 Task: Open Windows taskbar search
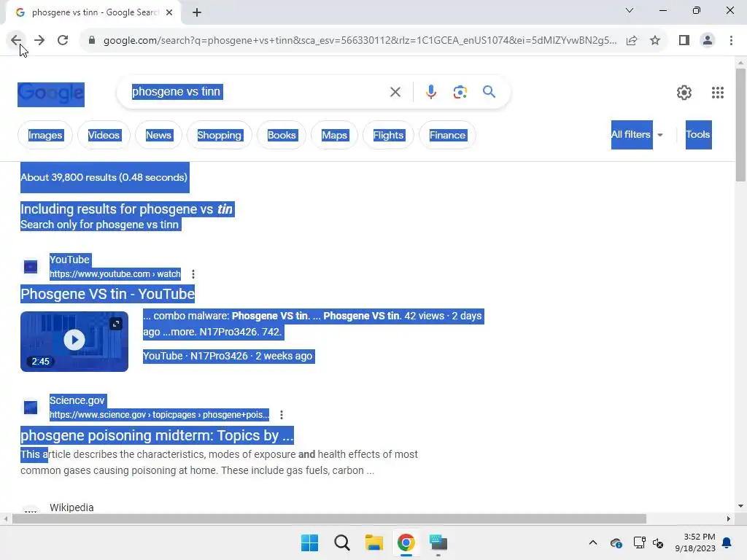click(341, 542)
